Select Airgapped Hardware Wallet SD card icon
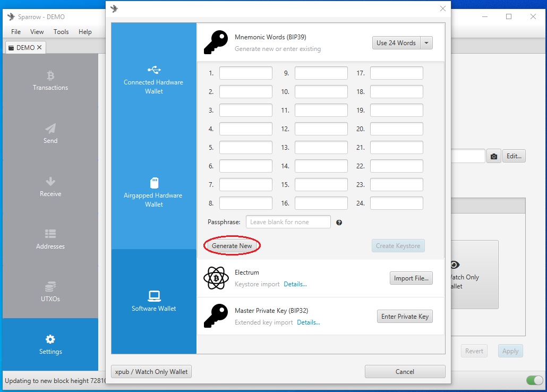 pyautogui.click(x=154, y=183)
